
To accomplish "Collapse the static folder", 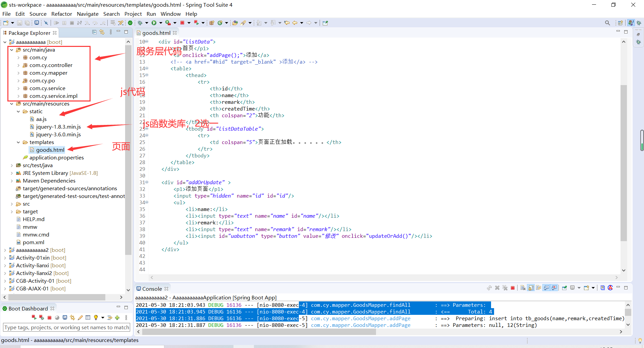I will [18, 112].
